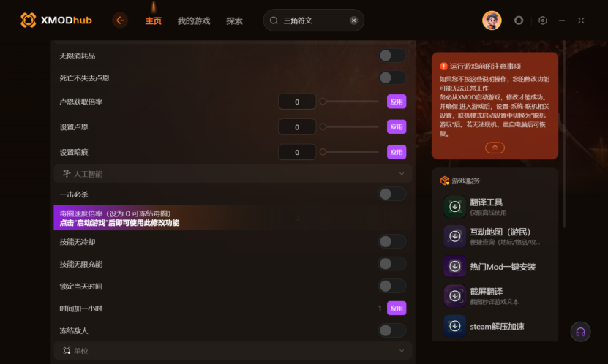
Task: Enable the 无限消耗品 toggle
Action: point(392,56)
